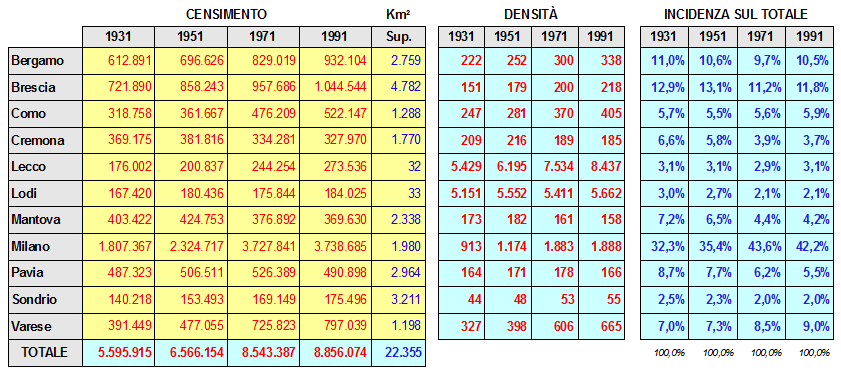Select Mantova 1931 incidence cell 7,2%
The height and width of the screenshot is (376, 841).
[x=665, y=220]
